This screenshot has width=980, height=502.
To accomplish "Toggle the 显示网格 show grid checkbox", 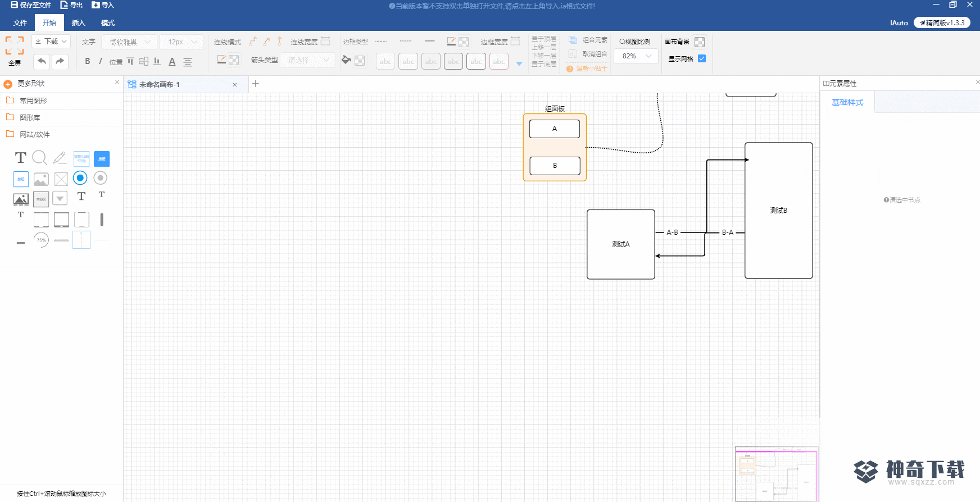I will tap(702, 58).
